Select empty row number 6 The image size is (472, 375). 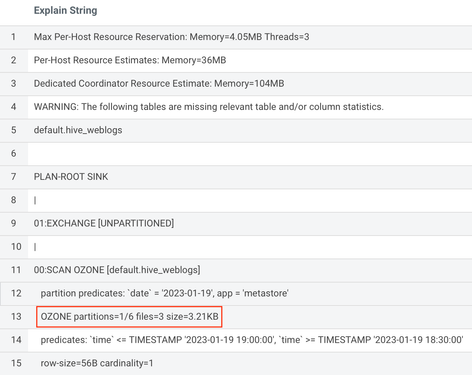[236, 153]
